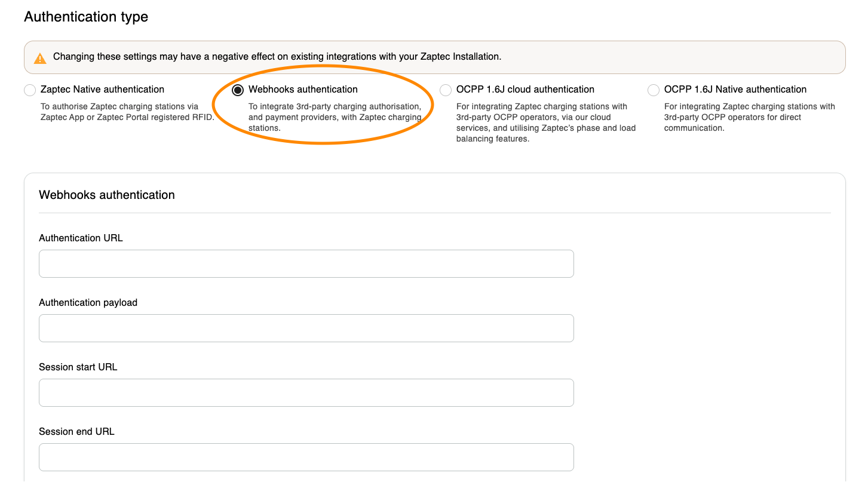868x482 pixels.
Task: Click the Authentication payload field label
Action: [x=88, y=303]
